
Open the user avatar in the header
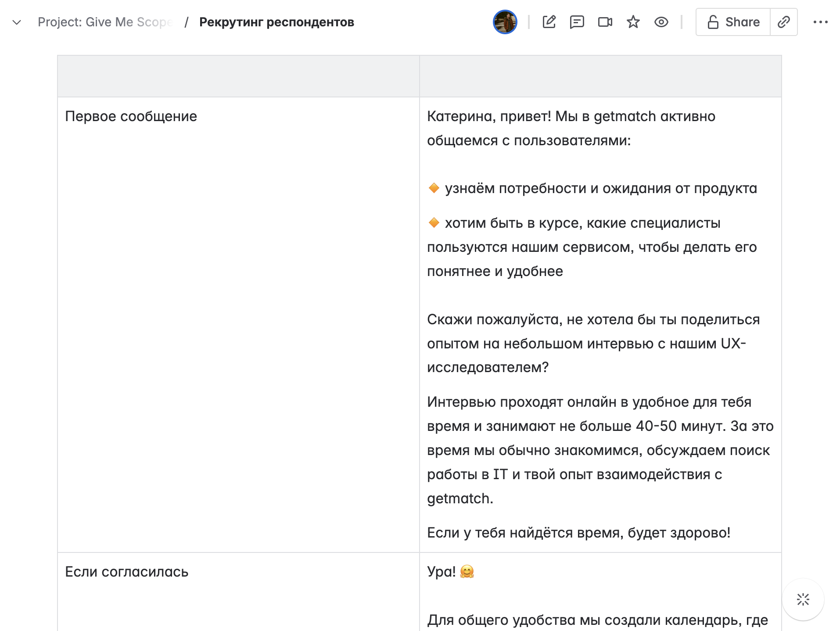(x=505, y=22)
